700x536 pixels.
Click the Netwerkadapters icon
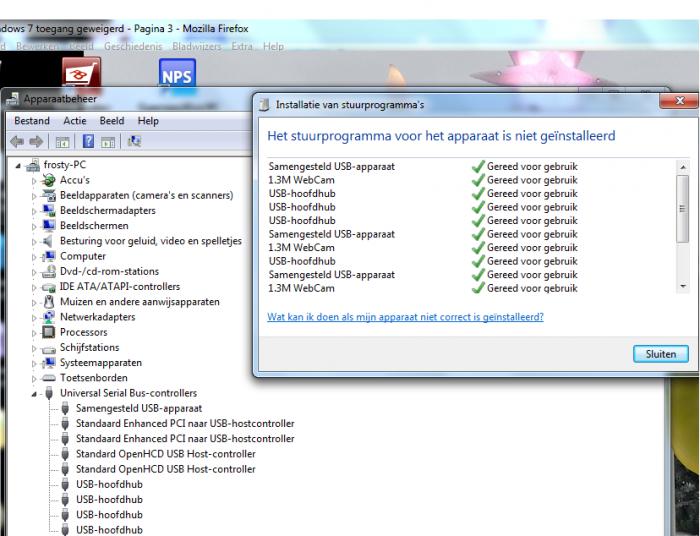tap(48, 317)
